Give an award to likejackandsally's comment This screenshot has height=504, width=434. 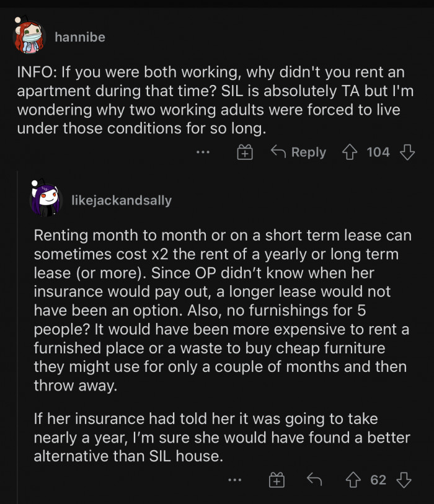point(277,479)
